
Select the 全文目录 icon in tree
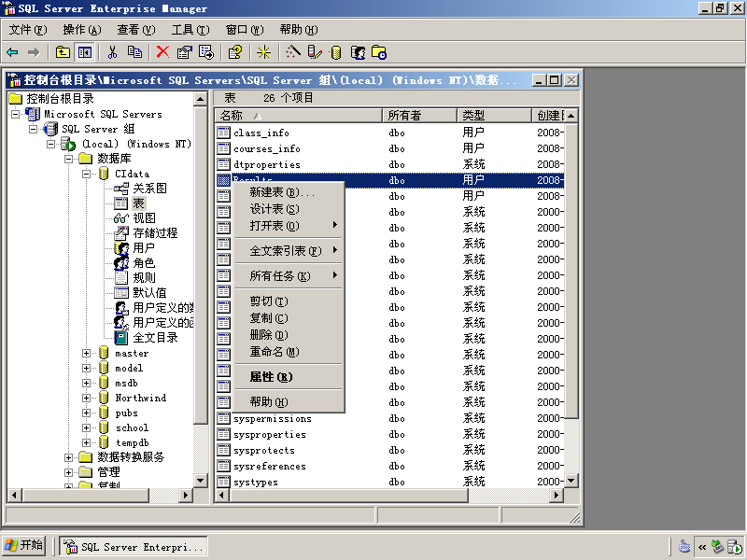121,338
